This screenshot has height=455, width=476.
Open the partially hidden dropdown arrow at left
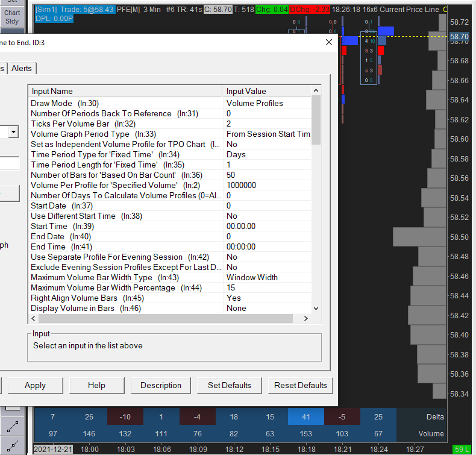tap(13, 132)
